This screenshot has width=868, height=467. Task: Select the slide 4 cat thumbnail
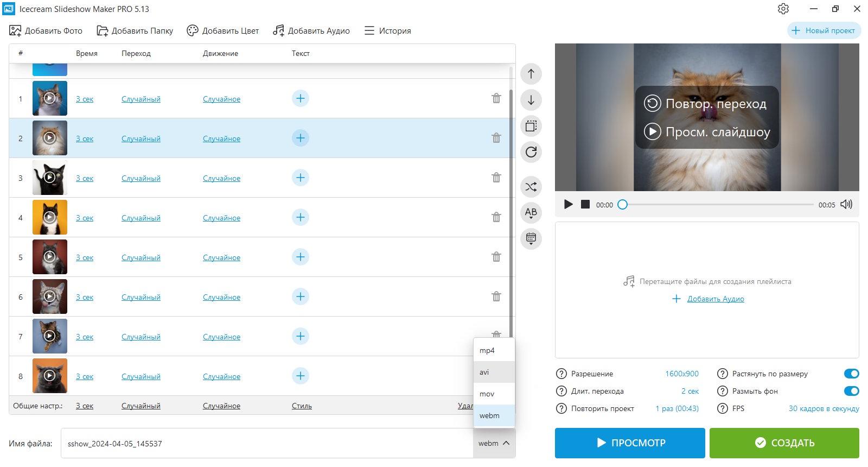click(x=49, y=217)
